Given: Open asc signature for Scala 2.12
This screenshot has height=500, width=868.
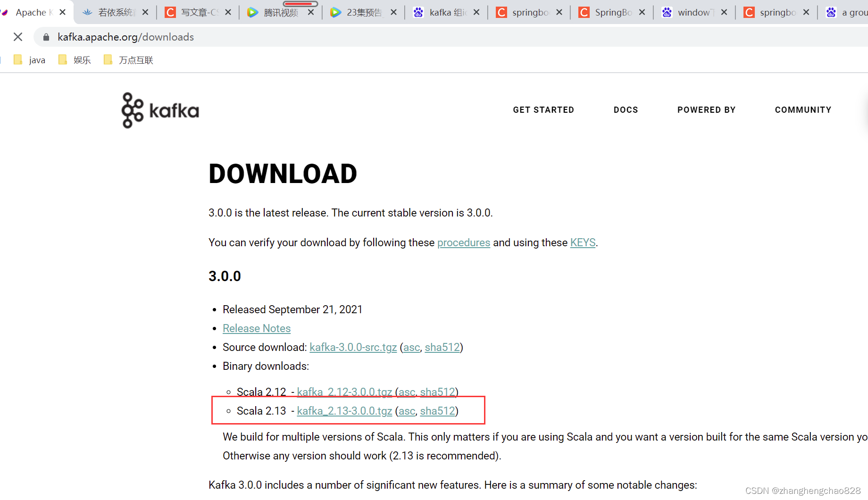Looking at the screenshot, I should (407, 392).
